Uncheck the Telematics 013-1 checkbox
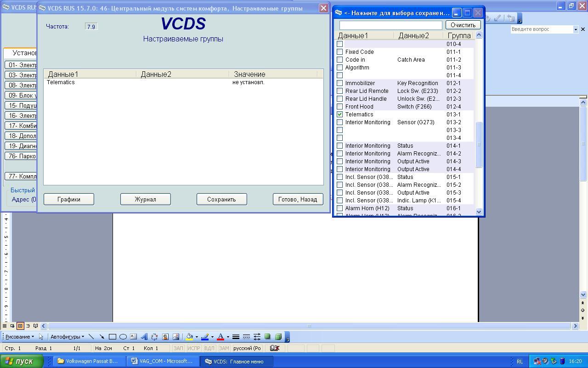 pyautogui.click(x=340, y=114)
